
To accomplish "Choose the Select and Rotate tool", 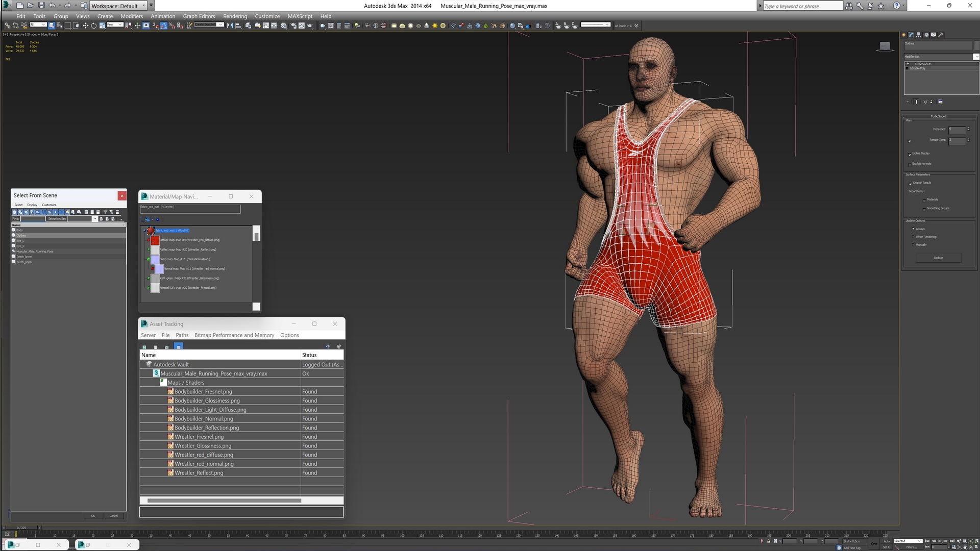I will pyautogui.click(x=94, y=26).
